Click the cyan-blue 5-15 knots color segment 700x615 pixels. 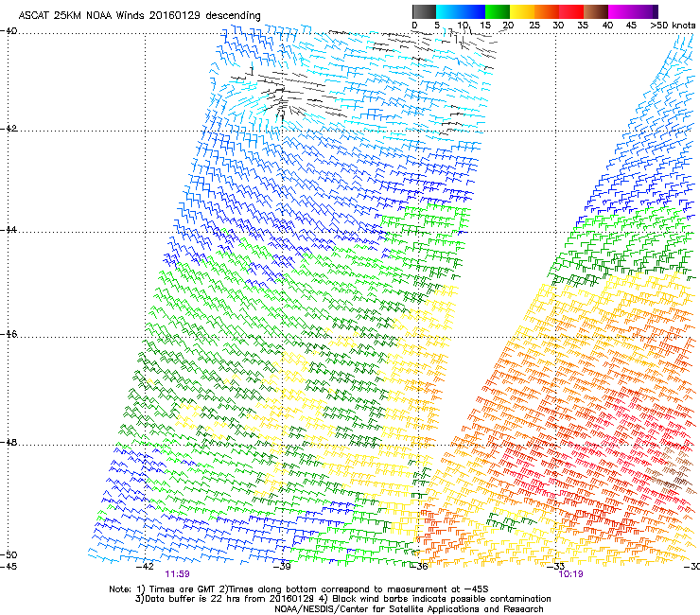[x=461, y=11]
